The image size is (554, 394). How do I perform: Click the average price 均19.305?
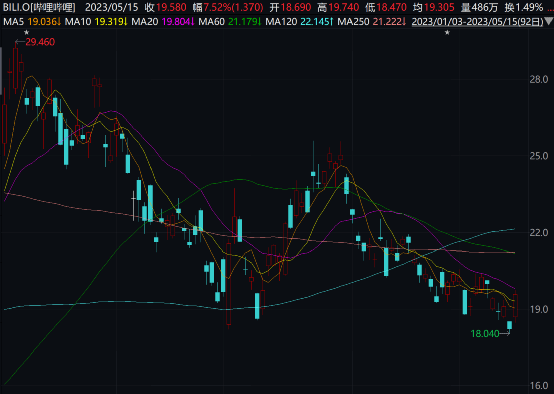[x=434, y=7]
